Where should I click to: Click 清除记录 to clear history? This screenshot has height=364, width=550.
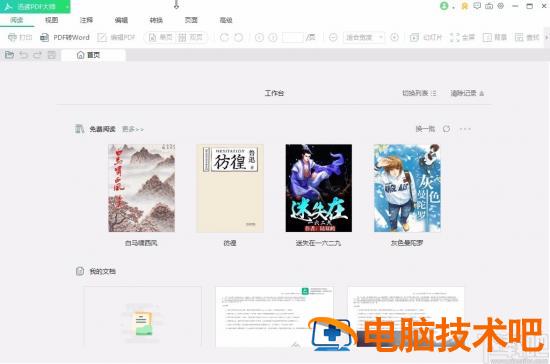467,93
